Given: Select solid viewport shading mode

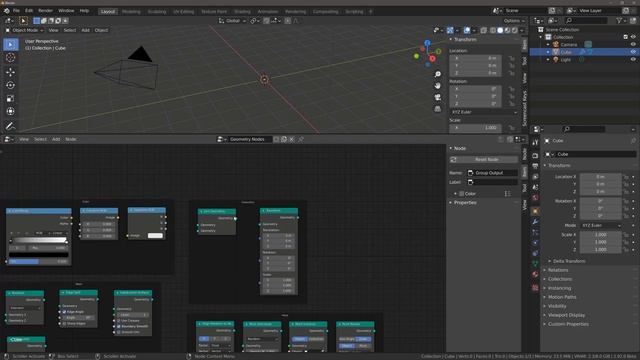Looking at the screenshot, I should click(x=500, y=30).
